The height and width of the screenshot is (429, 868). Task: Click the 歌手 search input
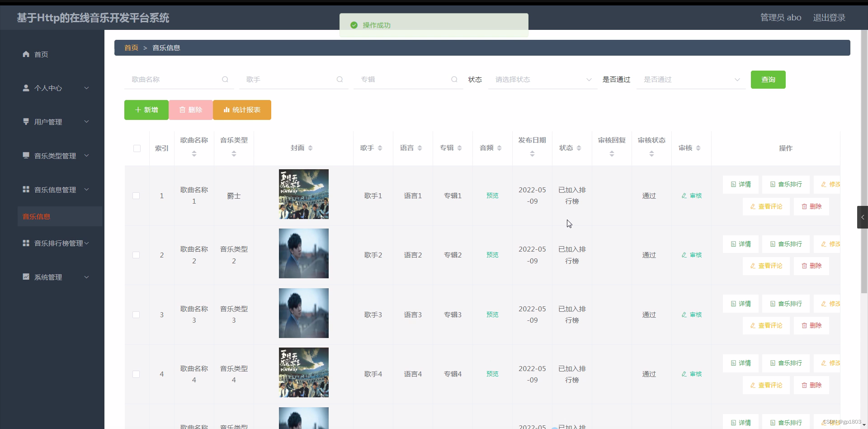(293, 80)
